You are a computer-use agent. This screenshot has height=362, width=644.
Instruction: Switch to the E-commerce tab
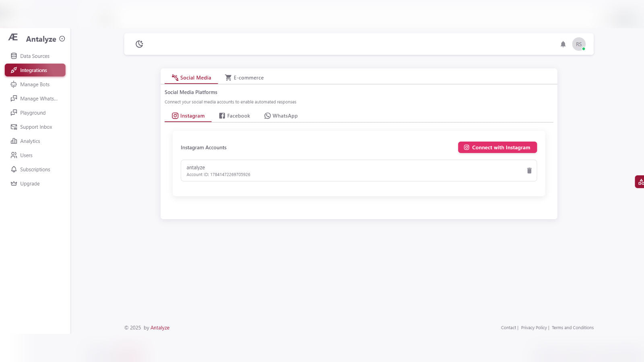click(x=244, y=78)
